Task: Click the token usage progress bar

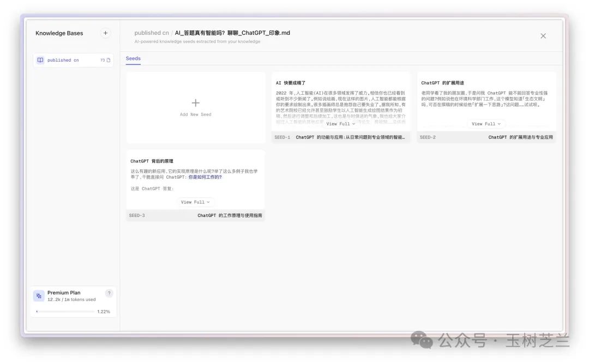Action: pyautogui.click(x=65, y=312)
